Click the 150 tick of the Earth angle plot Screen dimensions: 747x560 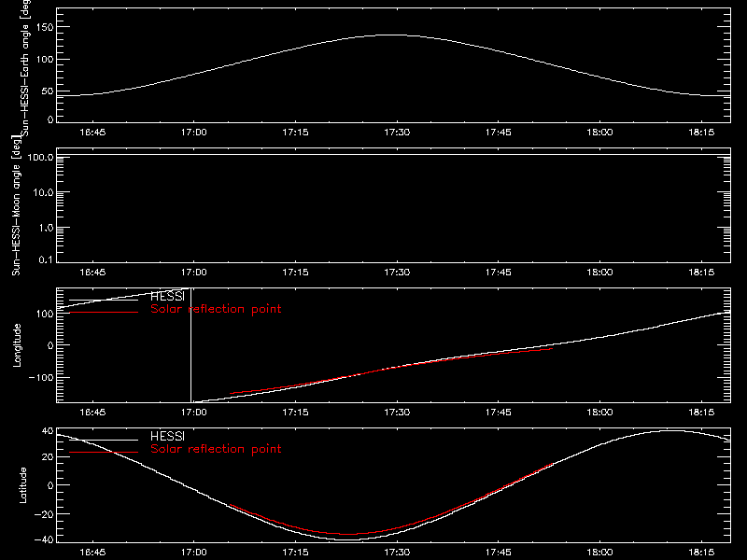click(x=44, y=27)
